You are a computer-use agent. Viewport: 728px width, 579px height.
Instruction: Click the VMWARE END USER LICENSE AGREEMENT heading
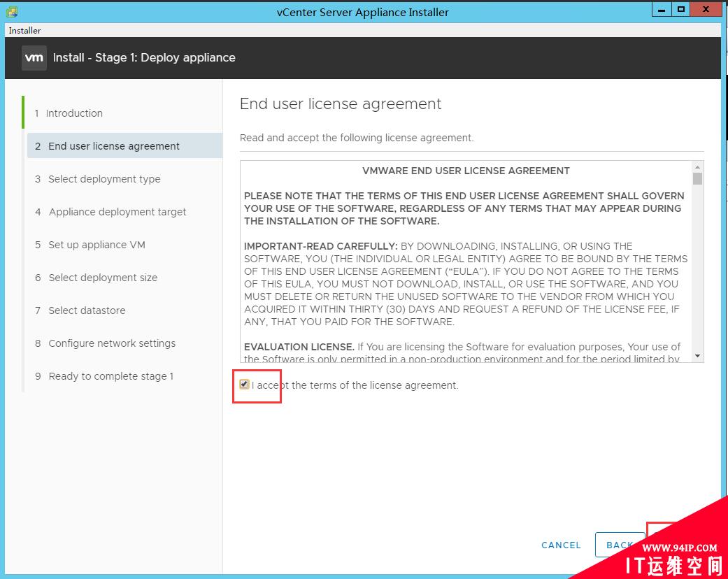pyautogui.click(x=466, y=171)
